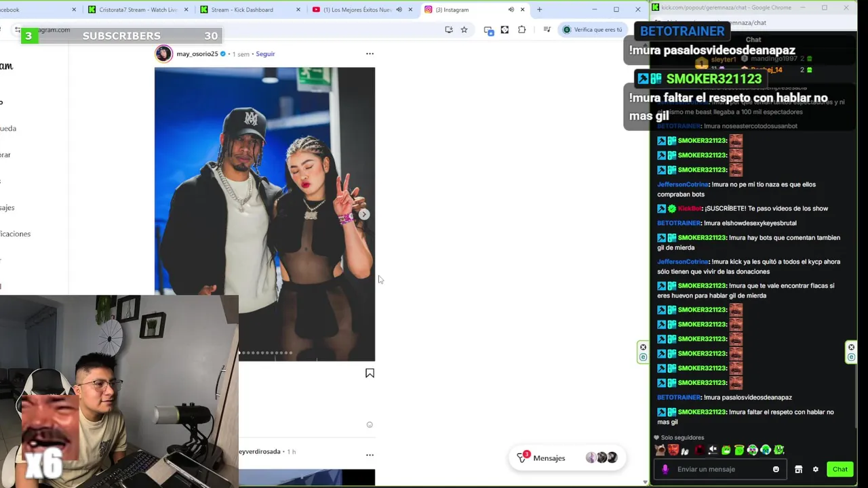Insert the clapping hands emote
This screenshot has width=868, height=488.
(x=686, y=450)
